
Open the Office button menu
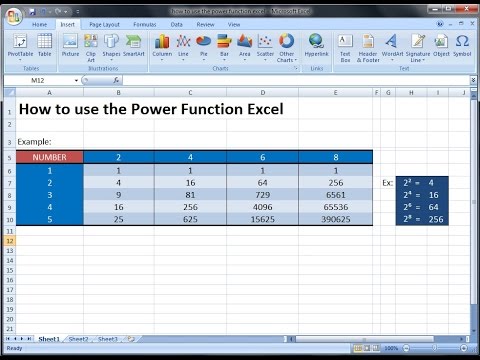coord(14,16)
